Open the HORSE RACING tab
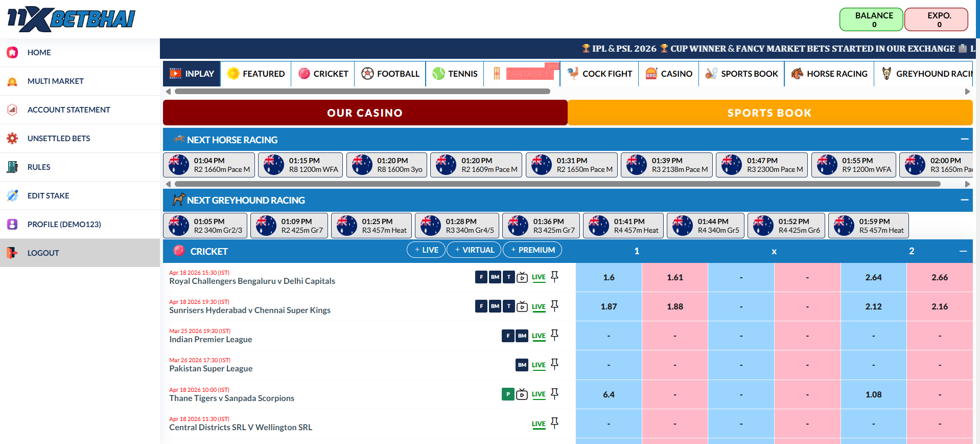Viewport: 980px width, 444px height. point(829,74)
